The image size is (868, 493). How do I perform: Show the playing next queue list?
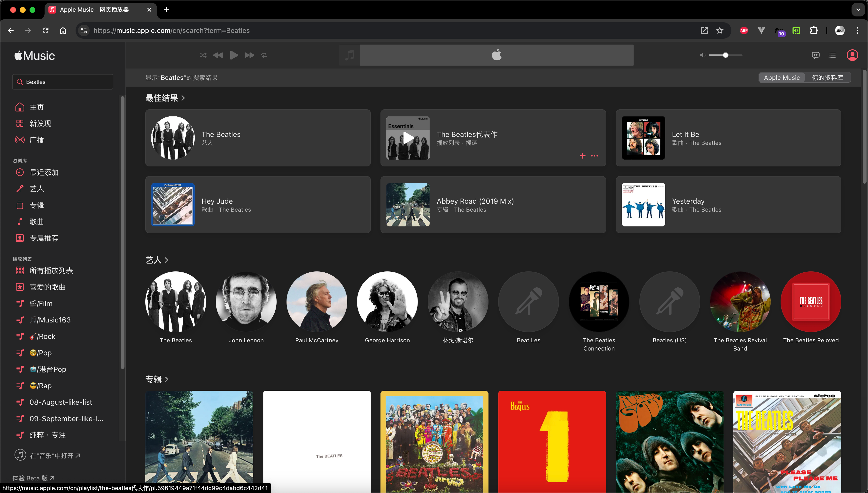click(832, 55)
